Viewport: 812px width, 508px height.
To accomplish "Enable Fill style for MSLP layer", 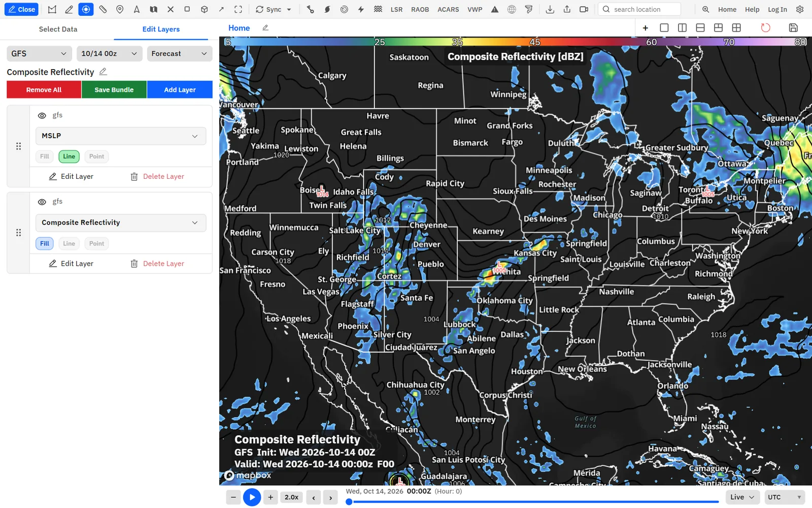I will click(45, 156).
